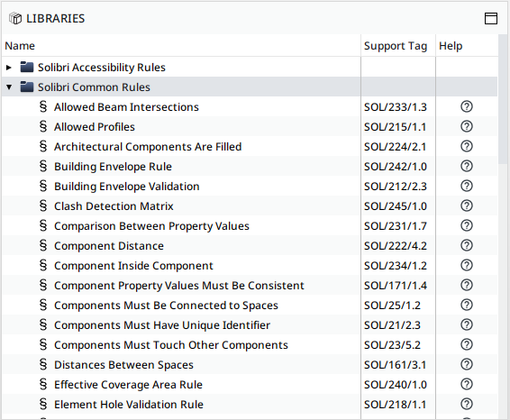The image size is (510, 420).
Task: Open help for Components Must Be Connected to Spaces
Action: tap(467, 306)
